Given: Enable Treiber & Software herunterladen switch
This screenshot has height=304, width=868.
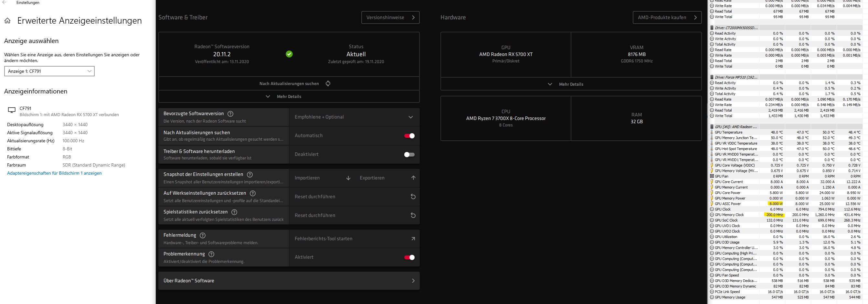Looking at the screenshot, I should point(409,155).
